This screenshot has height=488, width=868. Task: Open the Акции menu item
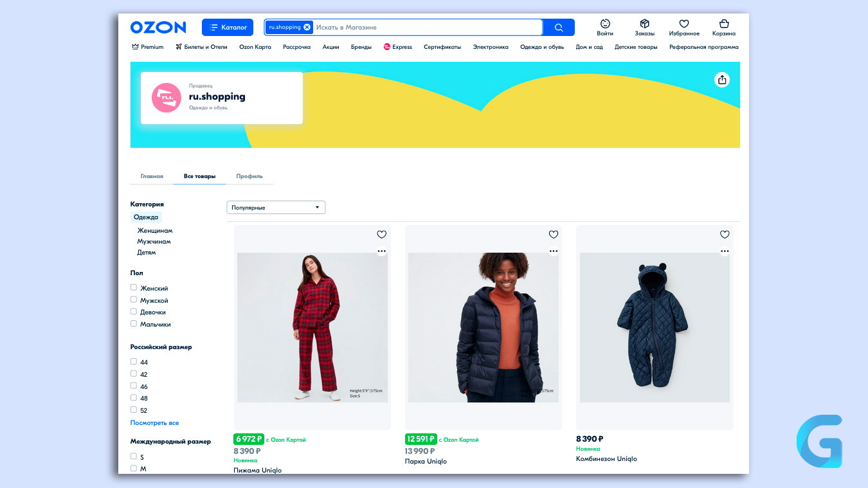(331, 47)
